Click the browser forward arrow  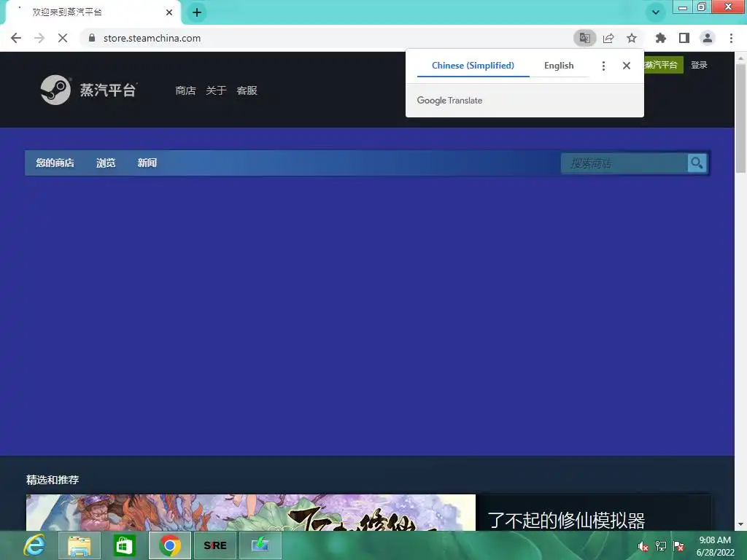[39, 38]
